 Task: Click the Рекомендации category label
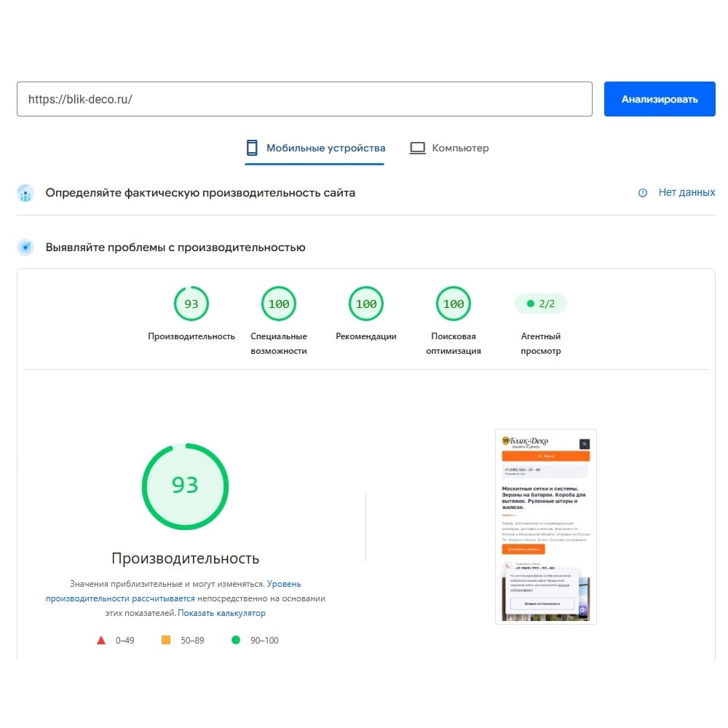[366, 336]
